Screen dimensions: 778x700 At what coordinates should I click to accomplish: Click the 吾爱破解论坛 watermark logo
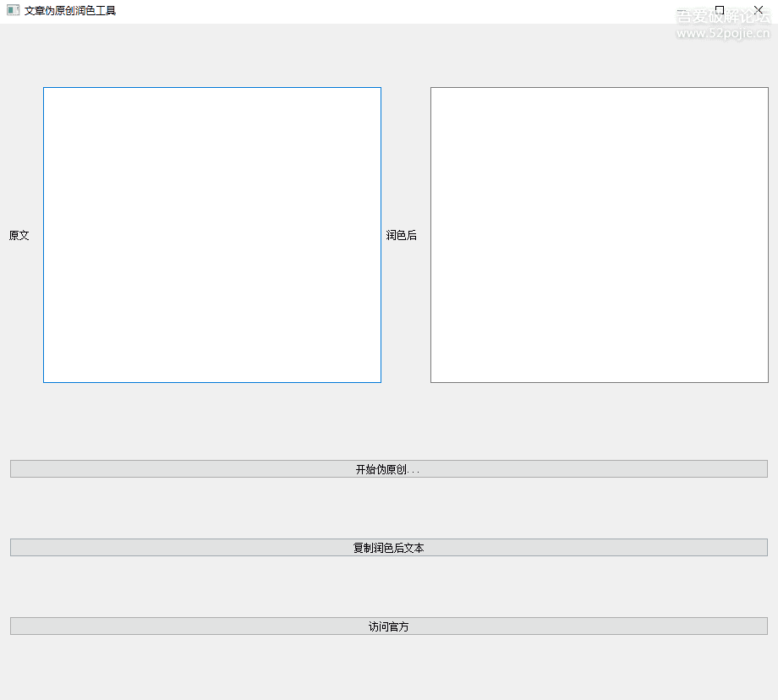(723, 17)
